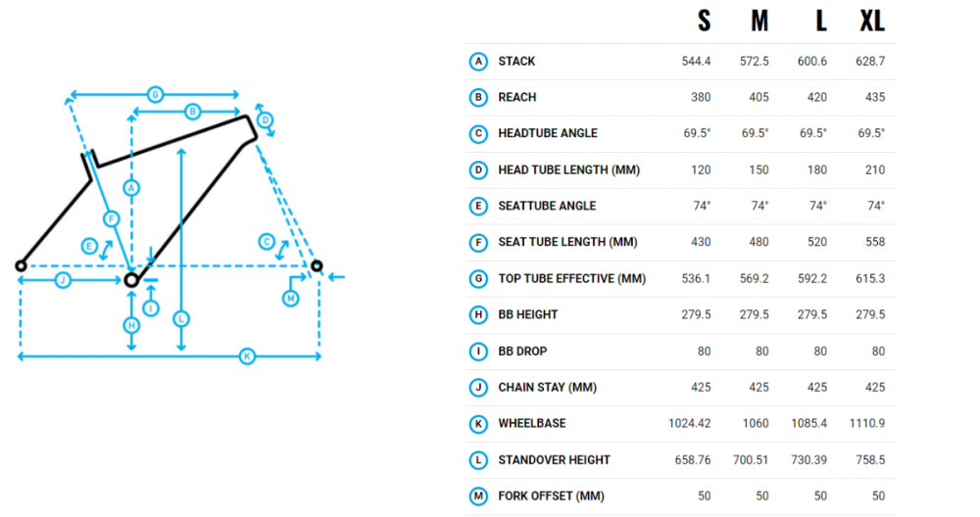Click the STANDOVER HEIGHT row label

pyautogui.click(x=554, y=459)
